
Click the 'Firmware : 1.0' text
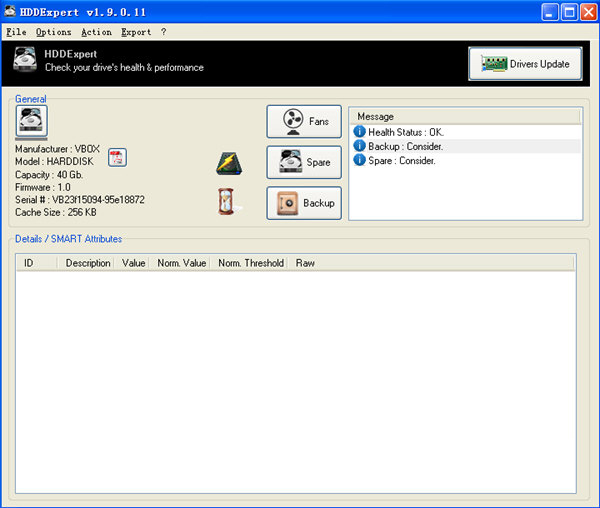(43, 187)
